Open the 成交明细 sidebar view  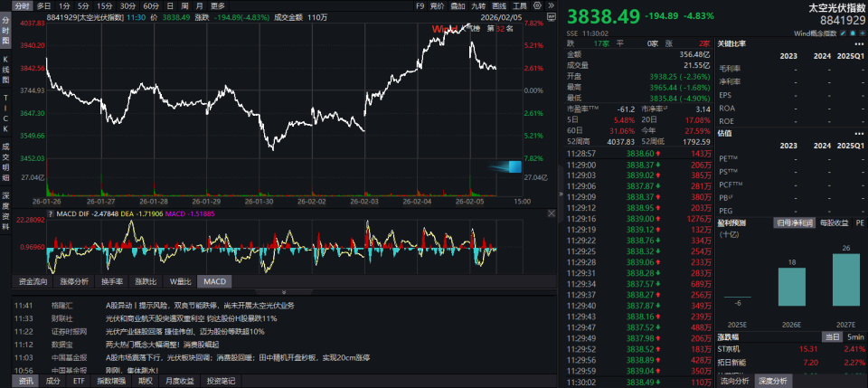[5, 163]
